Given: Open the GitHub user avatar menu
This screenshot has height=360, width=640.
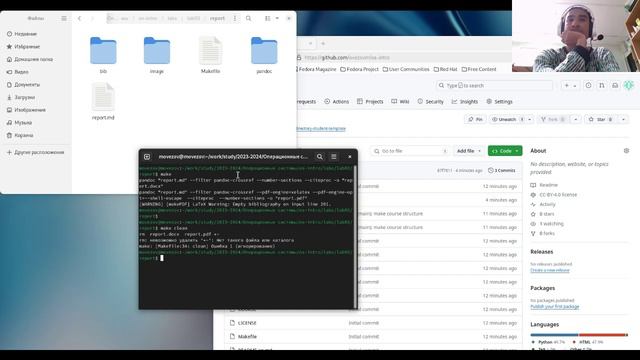Looking at the screenshot, I should coord(629,85).
